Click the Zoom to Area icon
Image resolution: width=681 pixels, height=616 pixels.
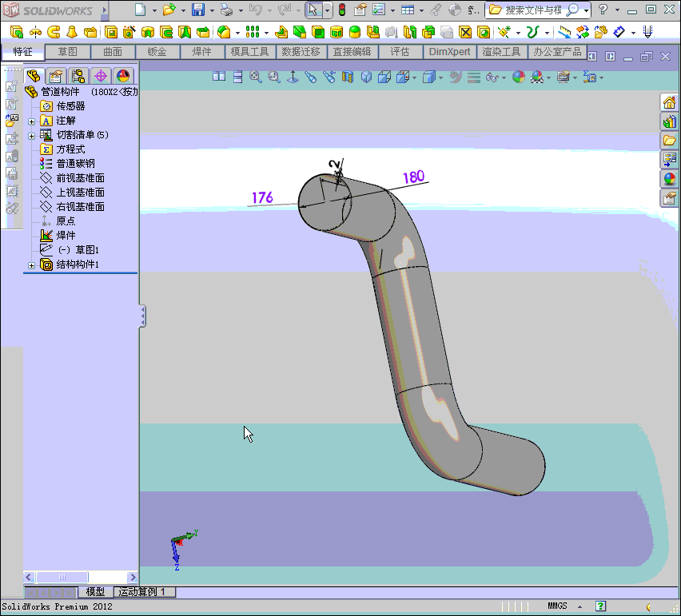273,77
